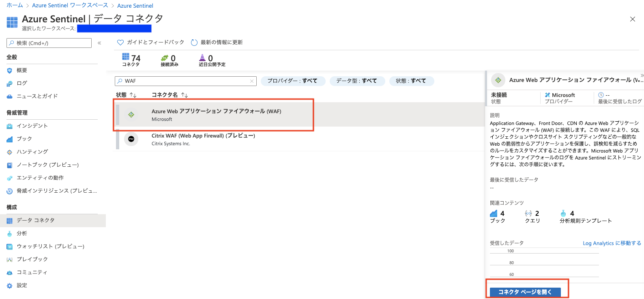Click the refresh icon for 最新の情報に更新

pos(194,42)
